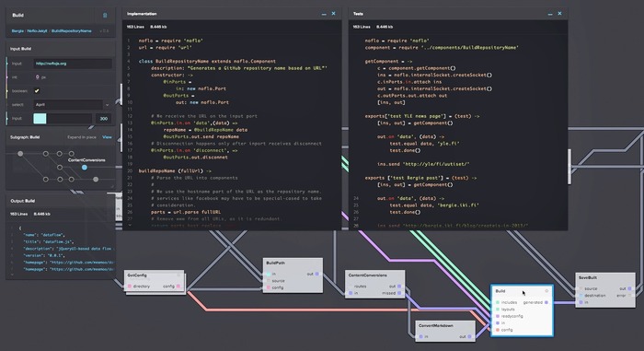Click the Tests window title
Viewport: 644px width, 351px height.
tap(358, 14)
